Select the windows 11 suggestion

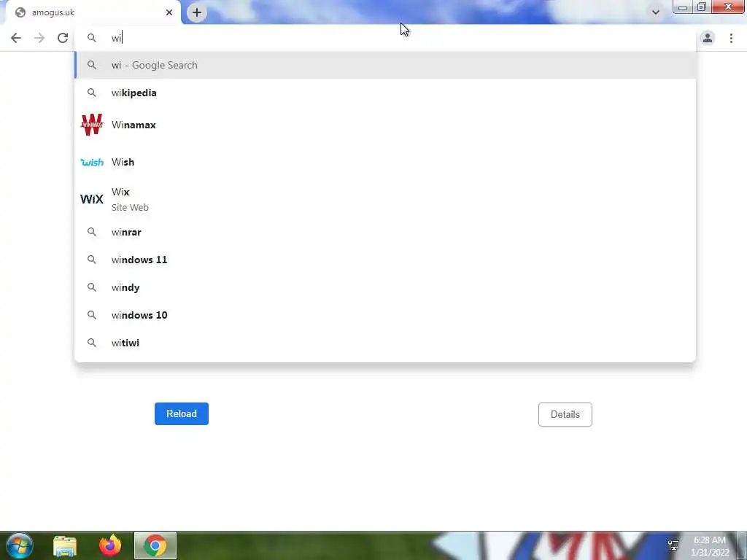[x=385, y=260]
